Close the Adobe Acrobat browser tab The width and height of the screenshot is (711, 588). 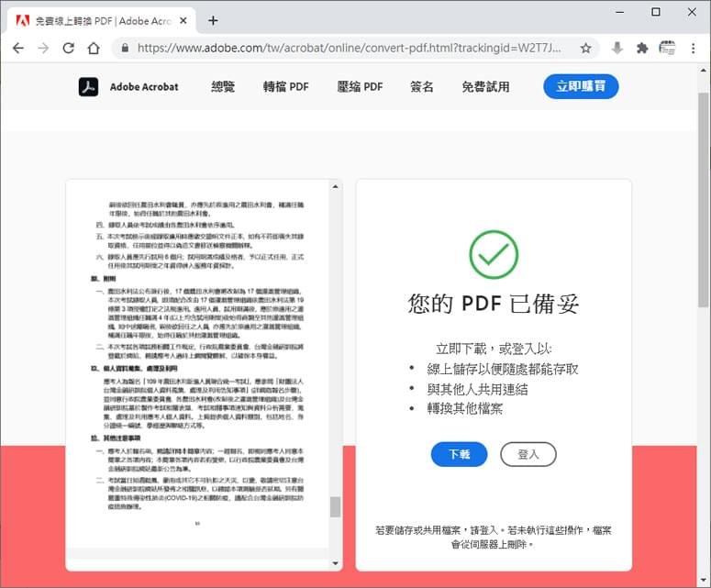pos(183,21)
